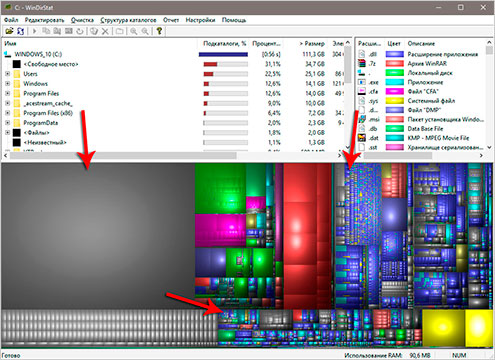Image resolution: width=495 pixels, height=360 pixels.
Task: Sort by the Размер column header
Action: pos(312,43)
